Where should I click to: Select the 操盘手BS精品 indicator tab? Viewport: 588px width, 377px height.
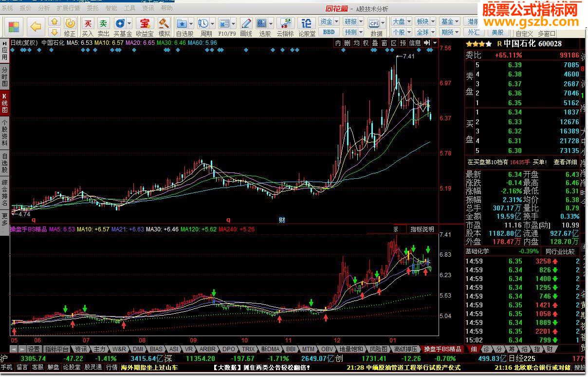point(442,349)
